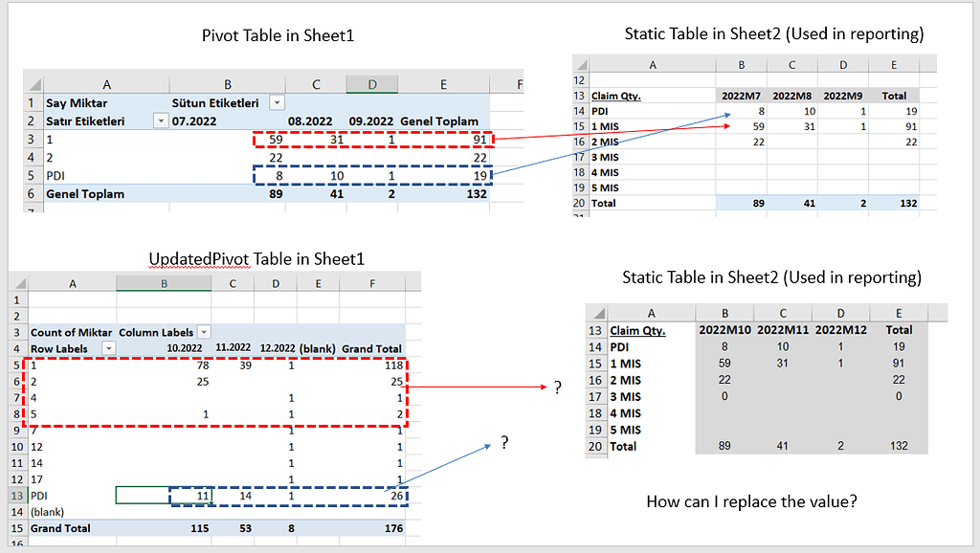
Task: Open the Satır Etiketleri filter dropdown
Action: [160, 121]
